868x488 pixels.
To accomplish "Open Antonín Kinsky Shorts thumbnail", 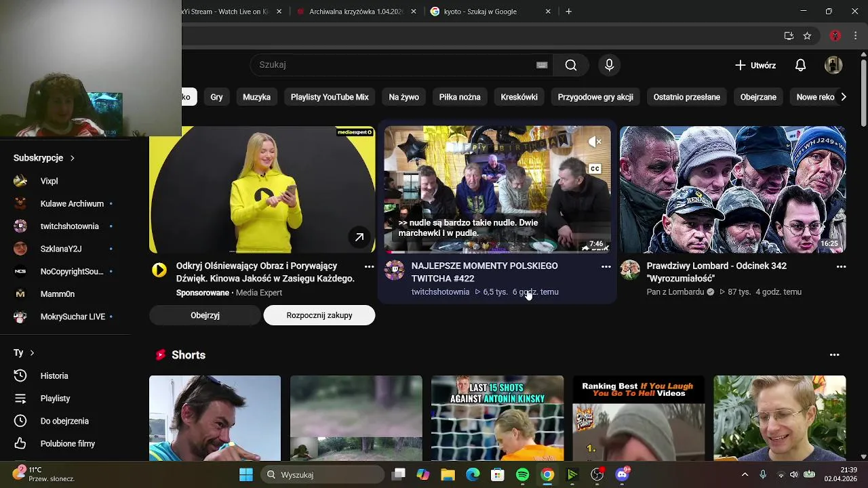I will point(497,418).
